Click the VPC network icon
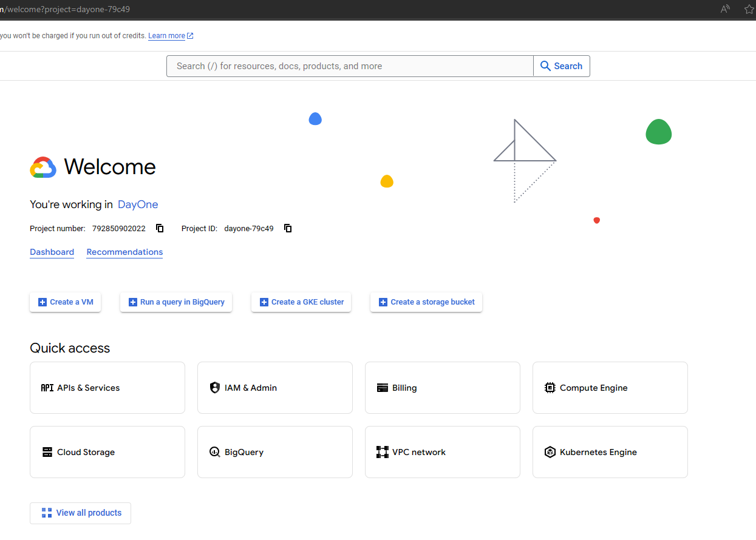 (382, 452)
